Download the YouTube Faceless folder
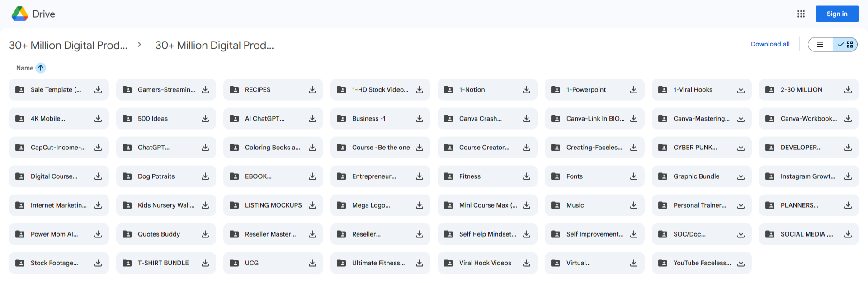This screenshot has width=868, height=283. coord(741,263)
